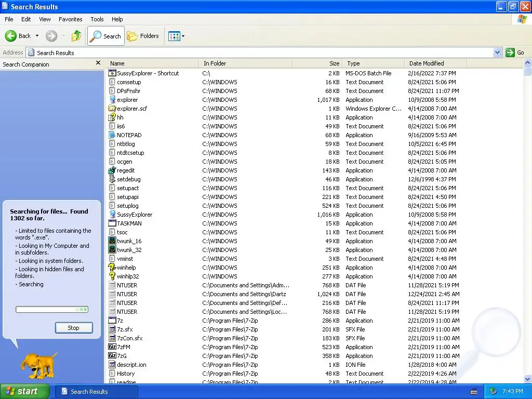This screenshot has width=532, height=399.
Task: Close the Search Companion pane
Action: tap(98, 63)
